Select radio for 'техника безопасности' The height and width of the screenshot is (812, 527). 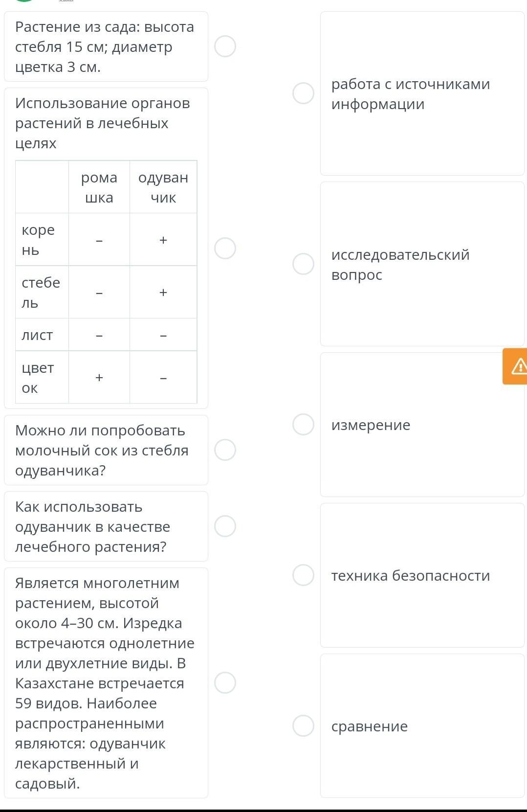click(x=303, y=575)
